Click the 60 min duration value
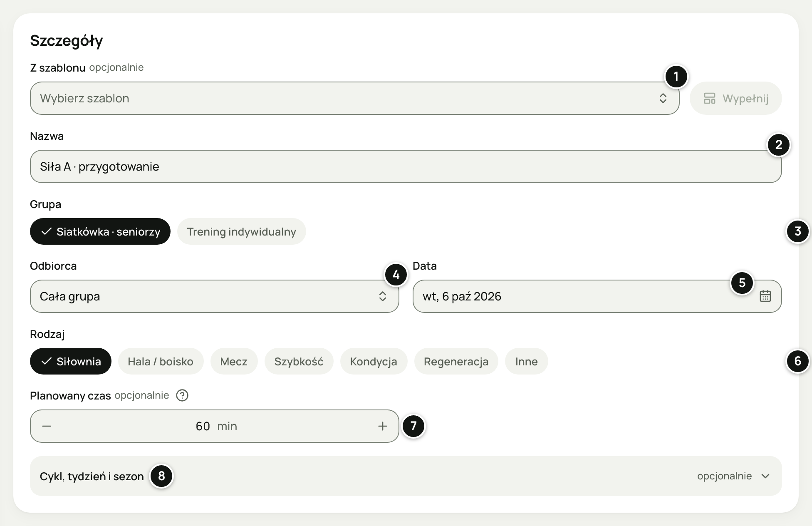Viewport: 812px width, 526px height. pos(216,426)
